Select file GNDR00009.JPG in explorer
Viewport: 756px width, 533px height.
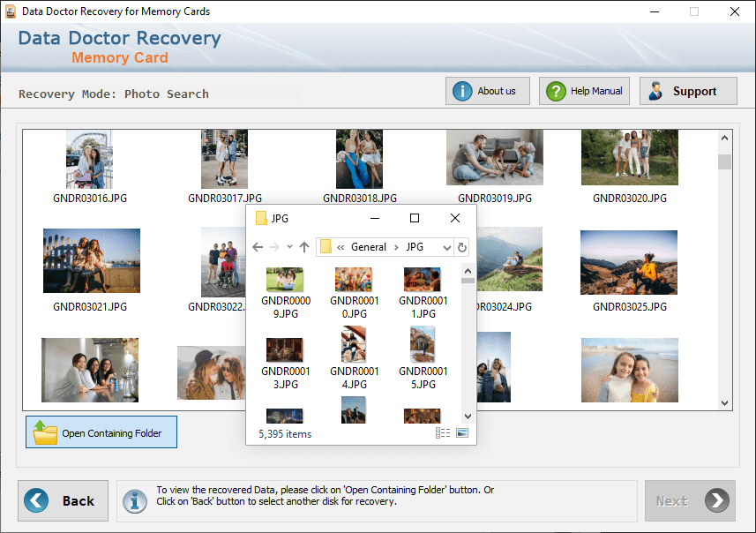tap(286, 293)
